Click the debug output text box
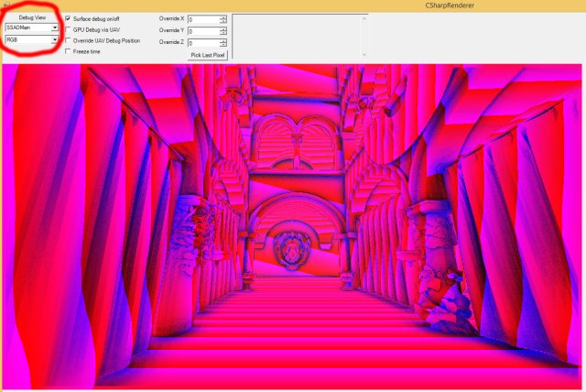Screen dimensions: 586x392 point(297,37)
